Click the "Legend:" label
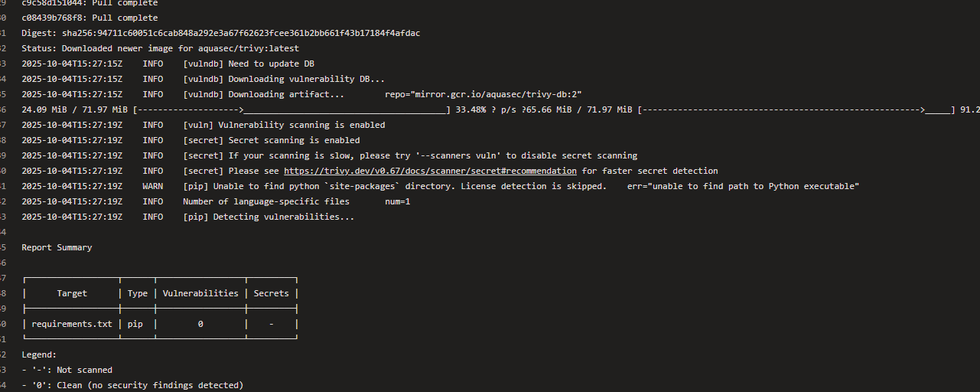This screenshot has height=392, width=980. (39, 354)
